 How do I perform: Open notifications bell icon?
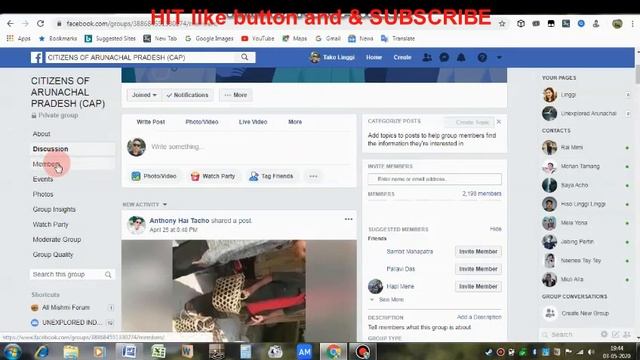[x=461, y=58]
